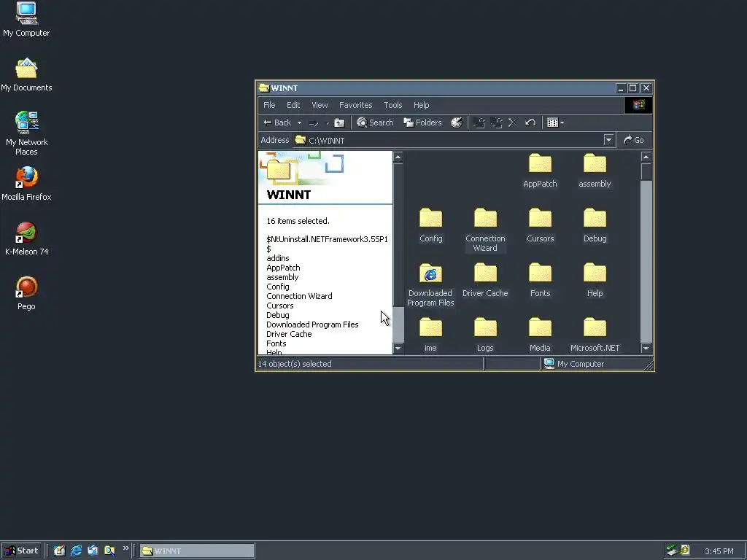Launch Mozilla Firefox desktop shortcut
The height and width of the screenshot is (560, 747).
[26, 183]
